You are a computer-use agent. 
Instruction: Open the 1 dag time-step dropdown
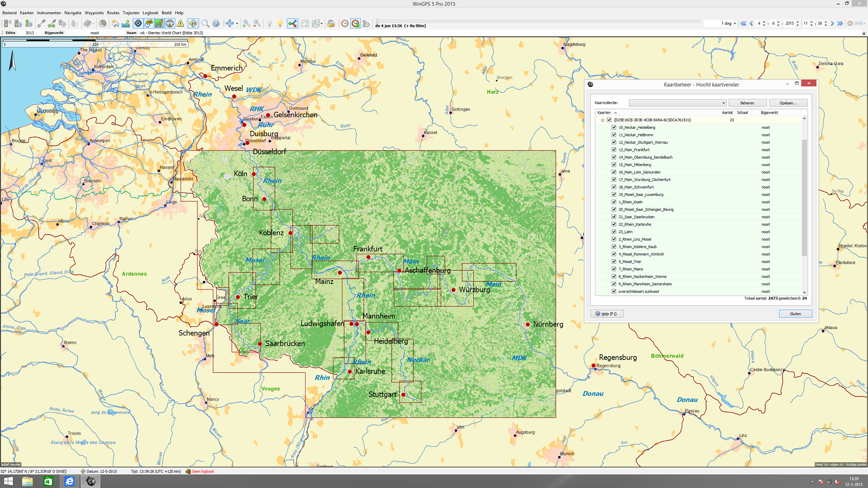coord(735,23)
